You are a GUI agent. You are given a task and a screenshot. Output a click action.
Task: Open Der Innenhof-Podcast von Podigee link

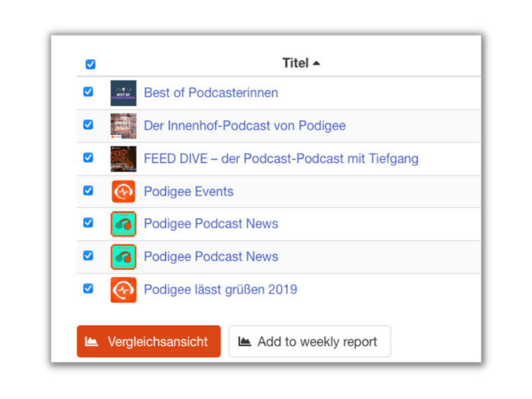coord(245,126)
